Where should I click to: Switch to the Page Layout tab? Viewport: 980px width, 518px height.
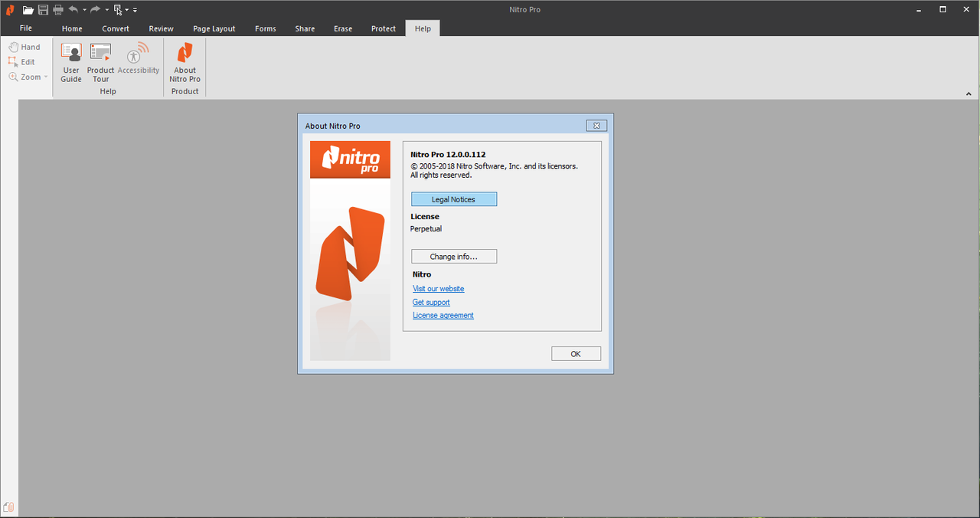tap(214, 28)
